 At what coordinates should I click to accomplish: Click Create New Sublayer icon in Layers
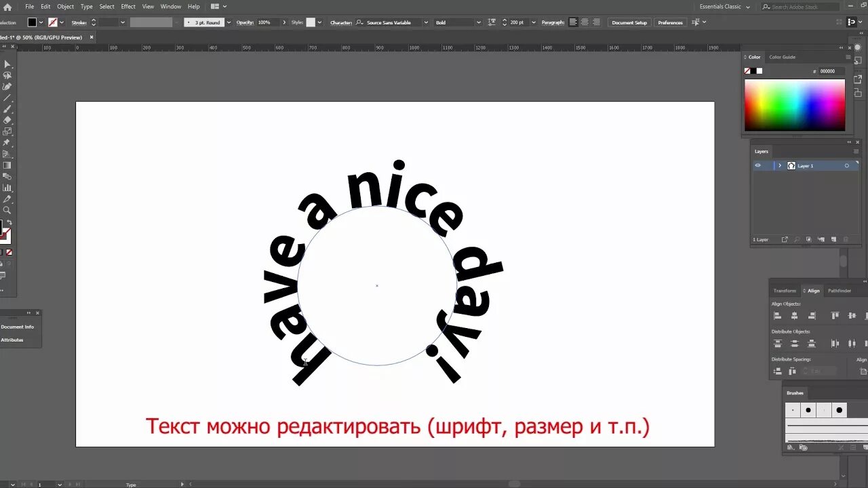(821, 239)
